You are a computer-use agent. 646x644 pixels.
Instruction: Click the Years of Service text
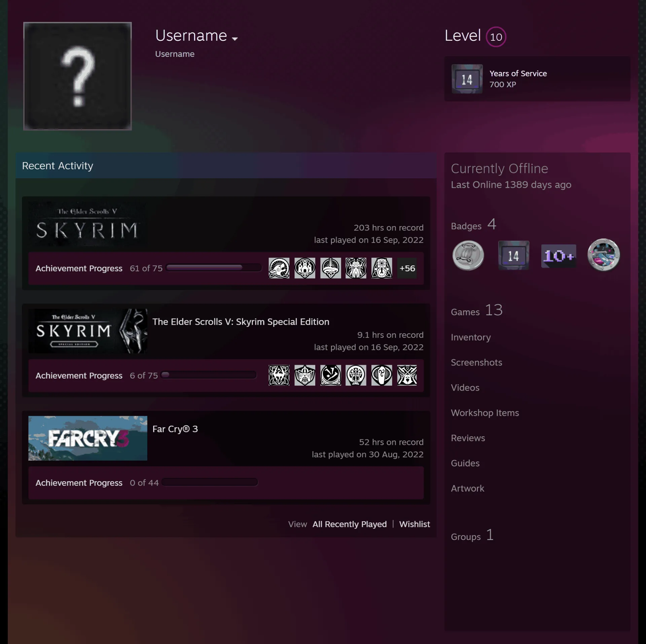point(518,73)
